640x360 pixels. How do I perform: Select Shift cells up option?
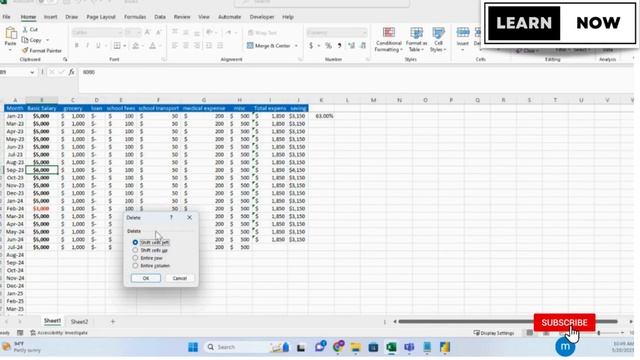(150, 250)
